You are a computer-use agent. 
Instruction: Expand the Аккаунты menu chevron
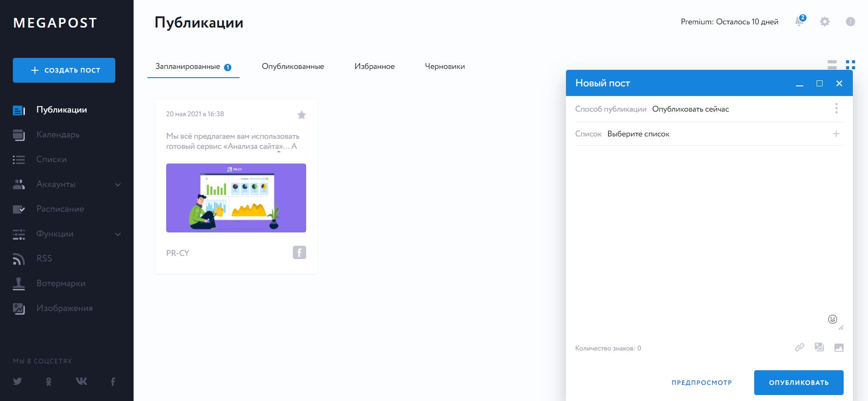118,185
